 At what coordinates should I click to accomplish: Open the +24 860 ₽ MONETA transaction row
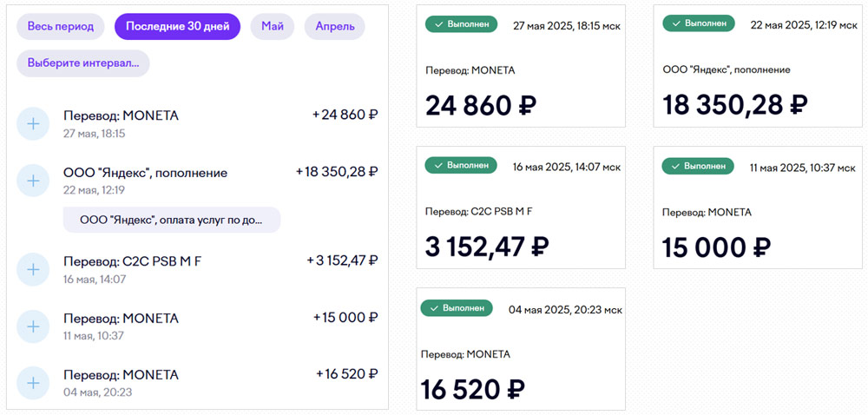click(x=198, y=123)
